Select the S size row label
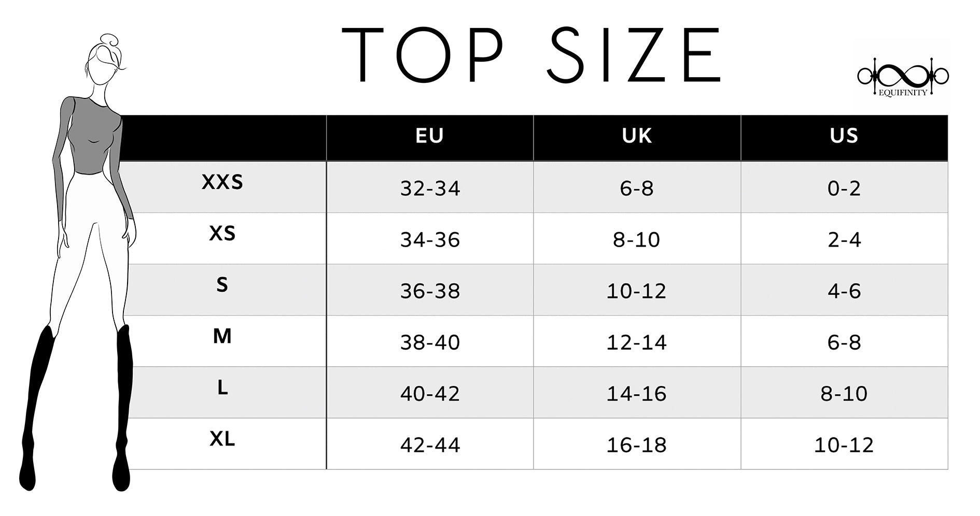This screenshot has width=980, height=516. pos(222,285)
